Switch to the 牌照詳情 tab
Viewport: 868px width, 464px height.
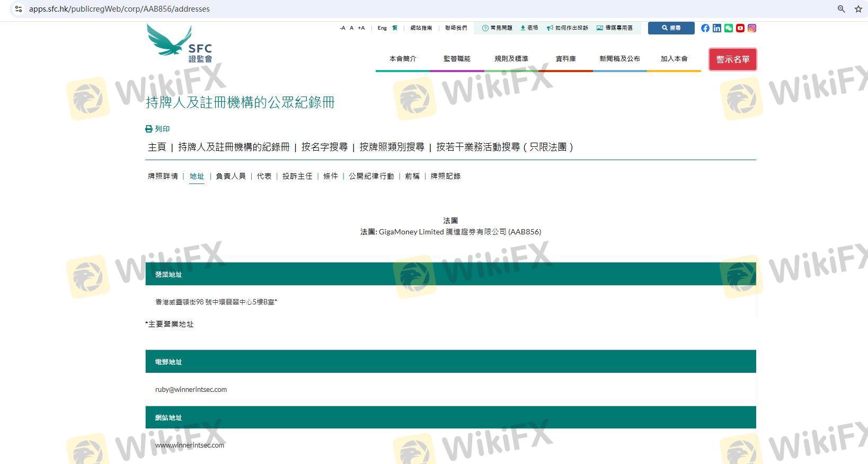[x=163, y=176]
